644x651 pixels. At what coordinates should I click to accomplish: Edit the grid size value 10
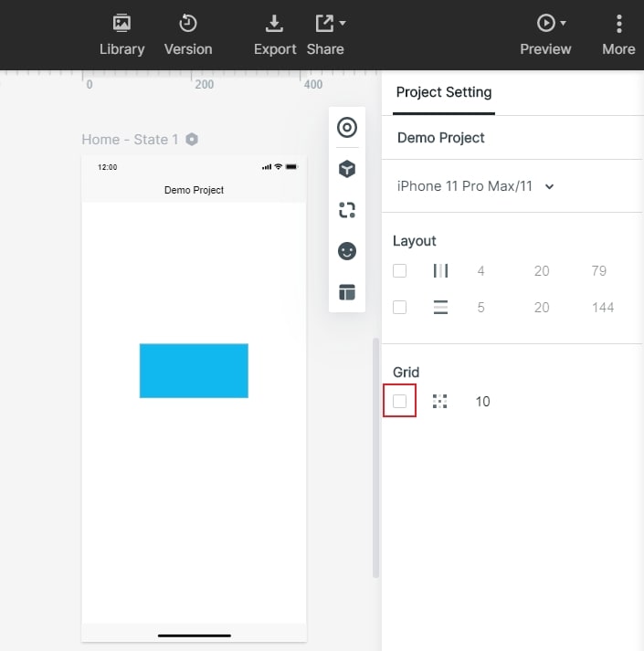(483, 402)
